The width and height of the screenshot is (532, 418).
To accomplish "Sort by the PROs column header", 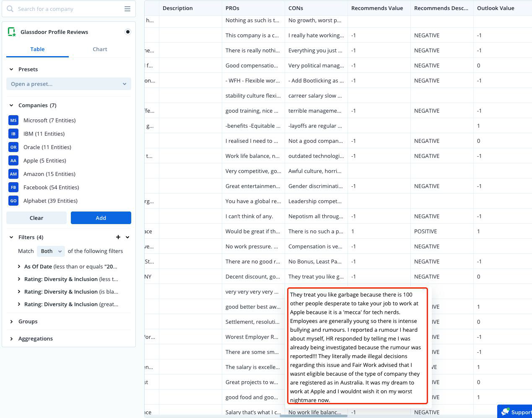I will [x=253, y=8].
